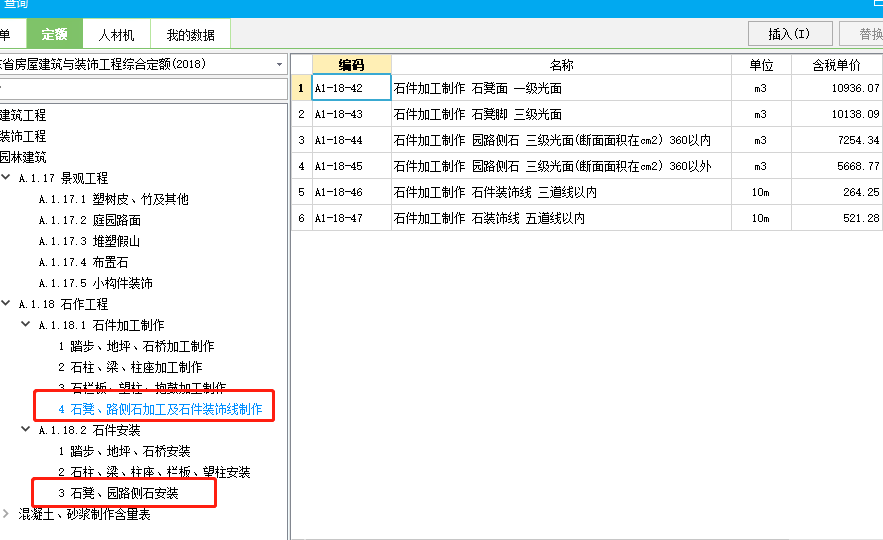Open the 人材机 tab
883x540 pixels.
(x=117, y=35)
